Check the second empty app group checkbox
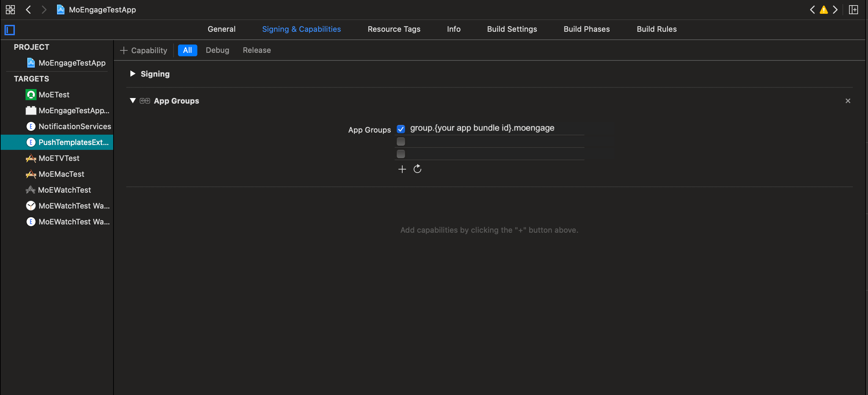 coord(401,142)
